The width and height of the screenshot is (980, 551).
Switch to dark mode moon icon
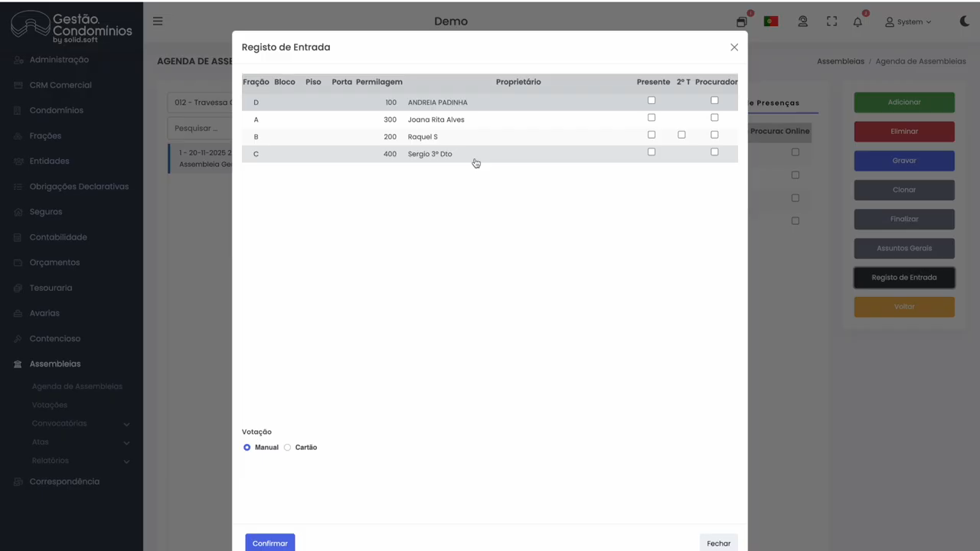tap(964, 21)
